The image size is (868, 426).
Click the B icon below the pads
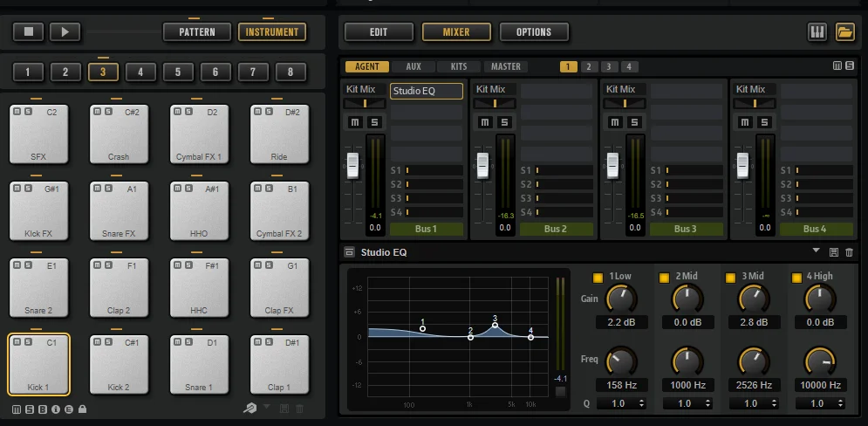43,409
